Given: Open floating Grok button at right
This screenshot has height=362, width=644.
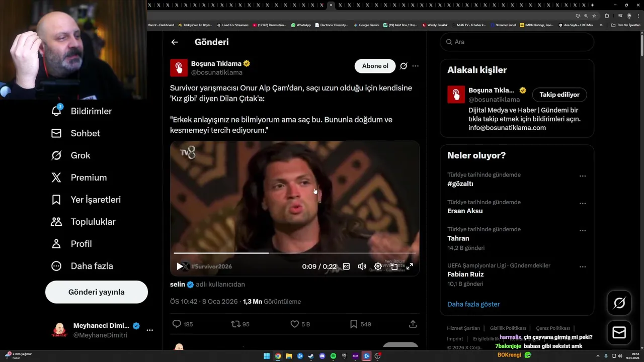Looking at the screenshot, I should coord(619,303).
